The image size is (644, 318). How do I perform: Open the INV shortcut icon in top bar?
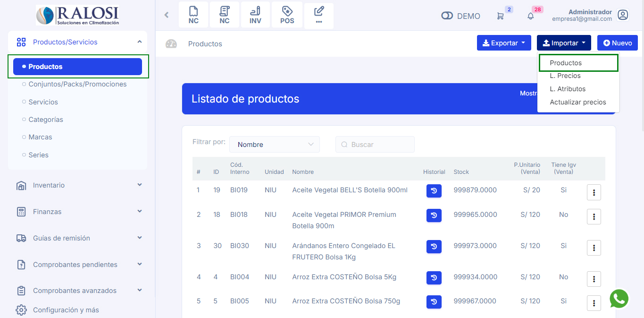[x=255, y=15]
